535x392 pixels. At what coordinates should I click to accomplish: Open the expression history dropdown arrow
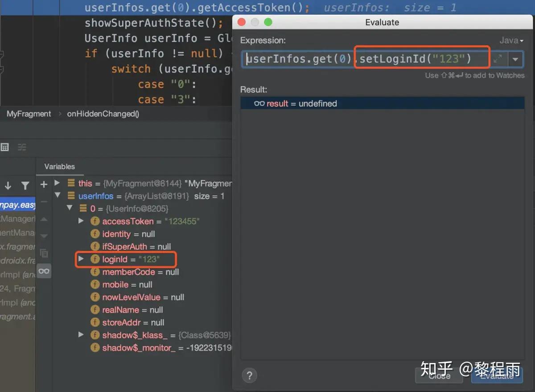coord(515,58)
